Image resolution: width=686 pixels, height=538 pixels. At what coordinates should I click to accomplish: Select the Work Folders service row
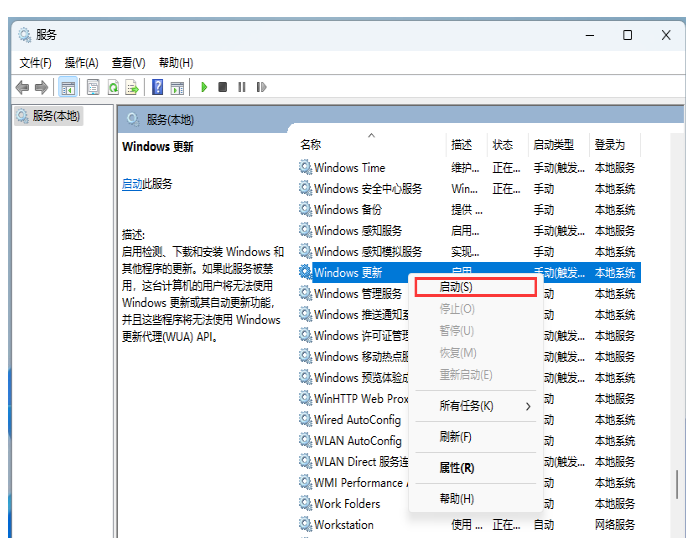point(353,503)
